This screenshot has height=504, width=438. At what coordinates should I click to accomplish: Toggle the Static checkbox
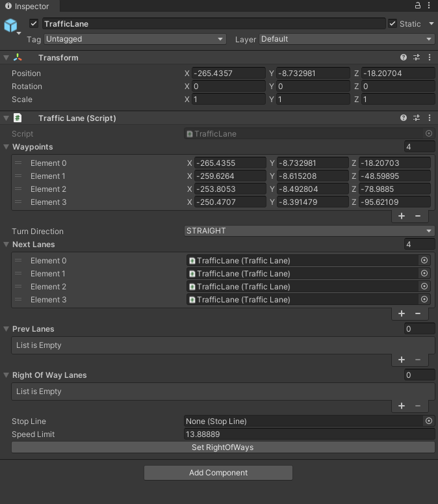click(393, 24)
